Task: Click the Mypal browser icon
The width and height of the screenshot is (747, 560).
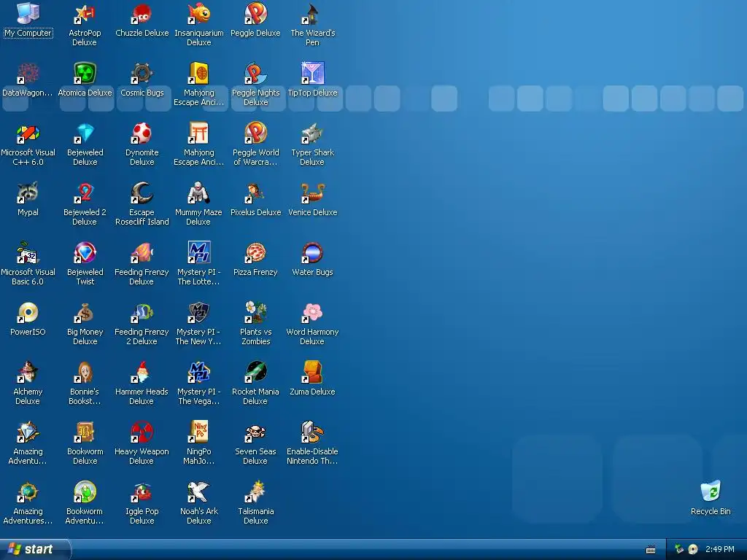Action: click(28, 192)
